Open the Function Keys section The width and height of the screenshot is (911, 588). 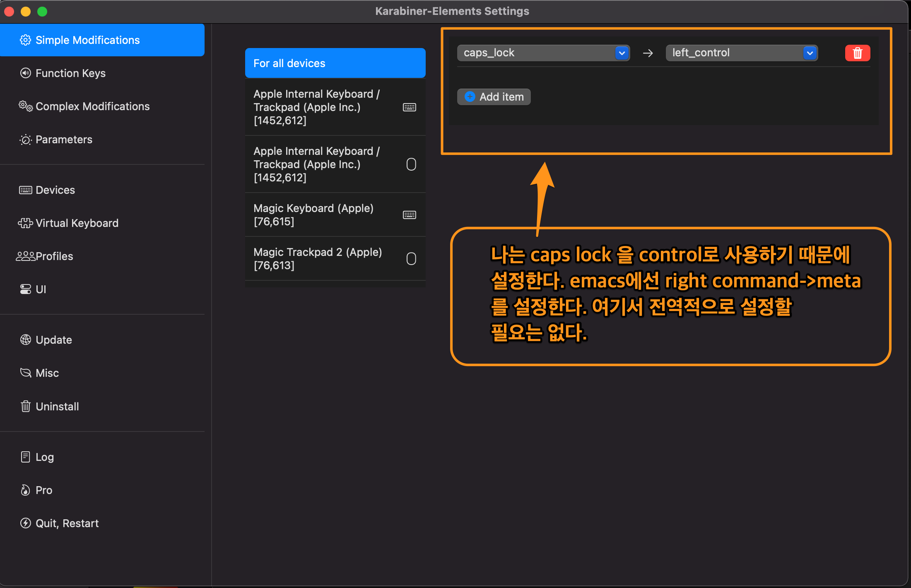(x=70, y=73)
